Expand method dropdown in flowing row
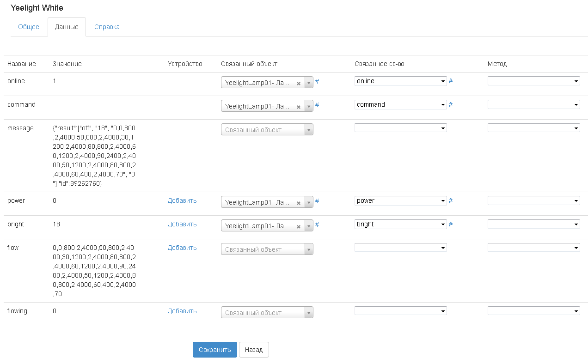Screen dimensions: 588x364 [x=533, y=311]
